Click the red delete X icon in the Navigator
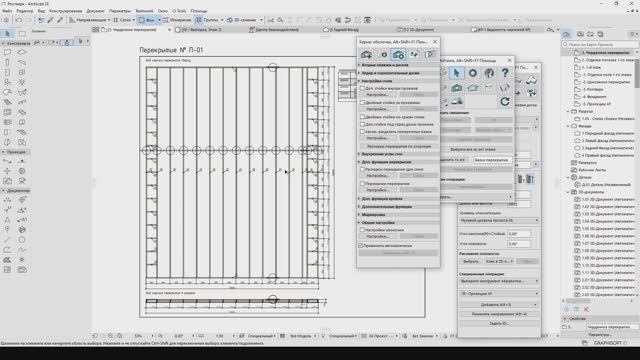Image resolution: width=640 pixels, height=360 pixels. (587, 309)
